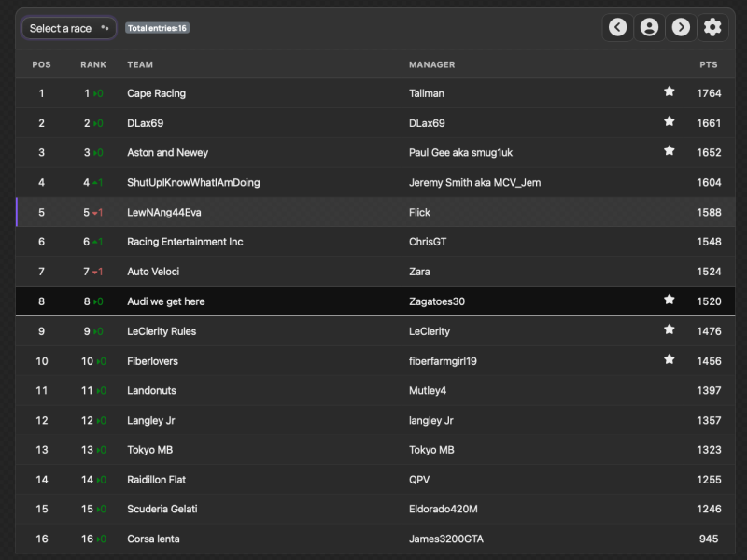The height and width of the screenshot is (560, 747).
Task: Select team Fiberlovers
Action: (152, 361)
